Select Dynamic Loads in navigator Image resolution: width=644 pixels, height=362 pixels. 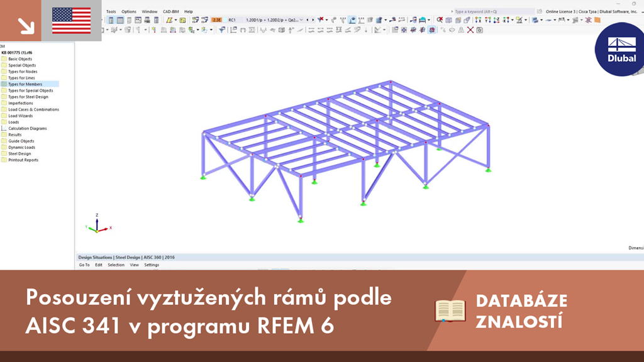(22, 147)
